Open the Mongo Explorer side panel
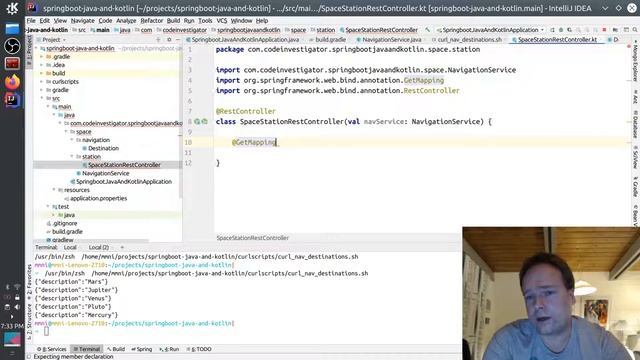The height and width of the screenshot is (360, 640). [636, 61]
